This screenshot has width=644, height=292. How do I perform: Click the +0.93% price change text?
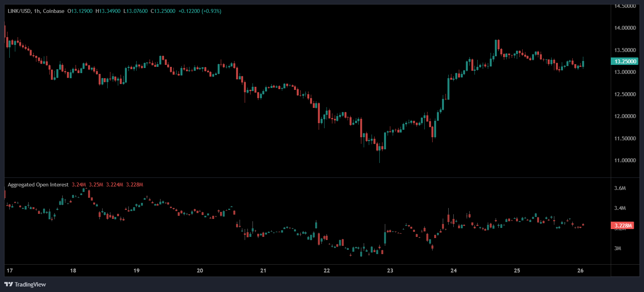(211, 11)
